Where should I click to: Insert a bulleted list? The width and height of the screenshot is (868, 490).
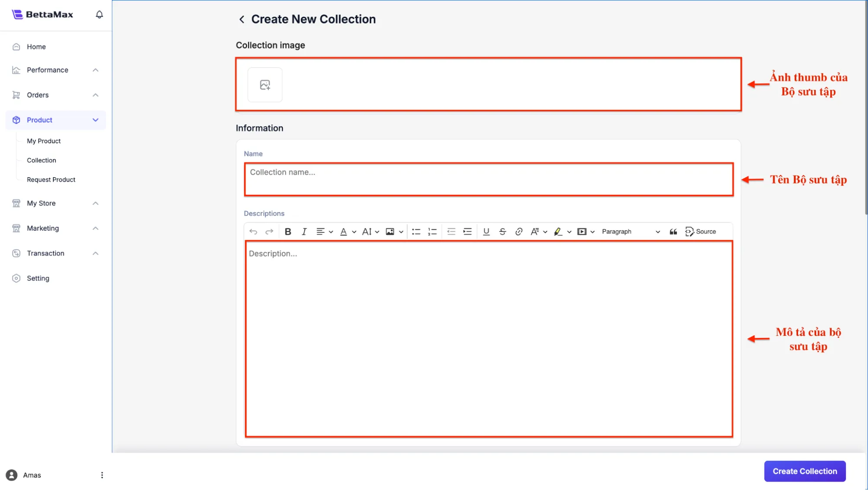[416, 232]
